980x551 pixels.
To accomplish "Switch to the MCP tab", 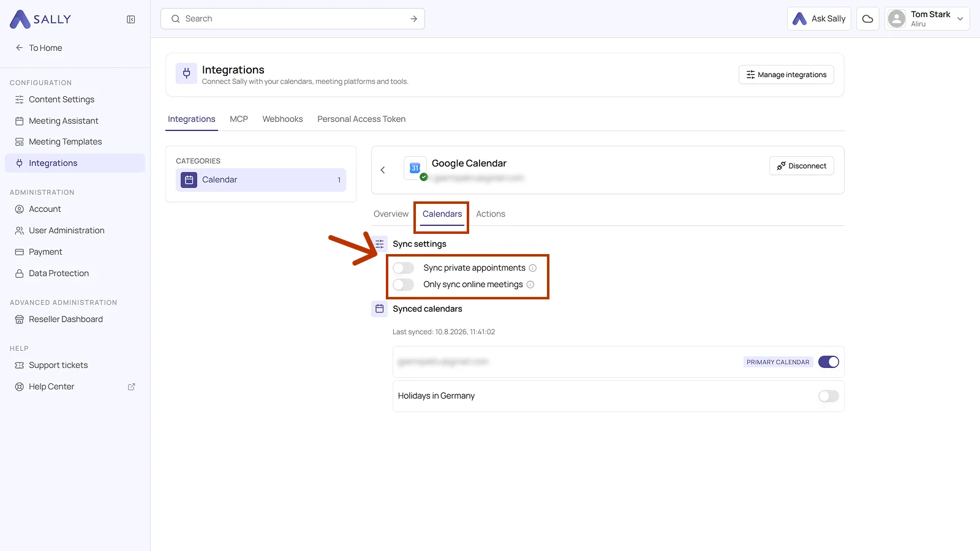I will coord(239,119).
